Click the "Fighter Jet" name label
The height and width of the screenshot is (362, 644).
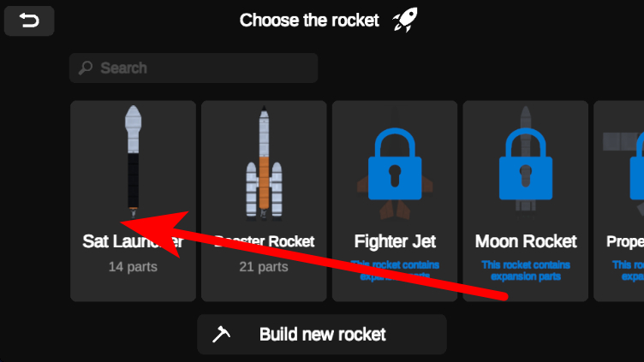[x=395, y=241]
